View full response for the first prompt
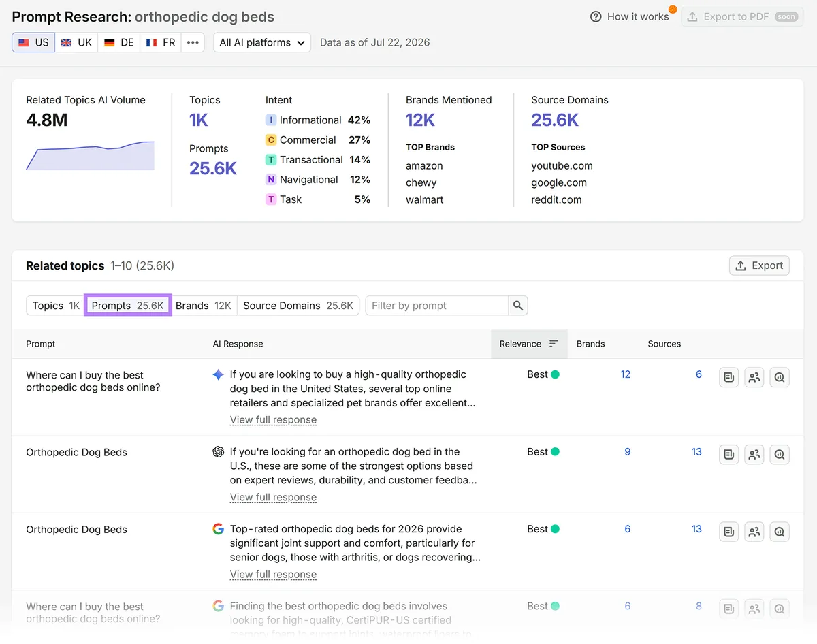The image size is (817, 644). click(273, 420)
